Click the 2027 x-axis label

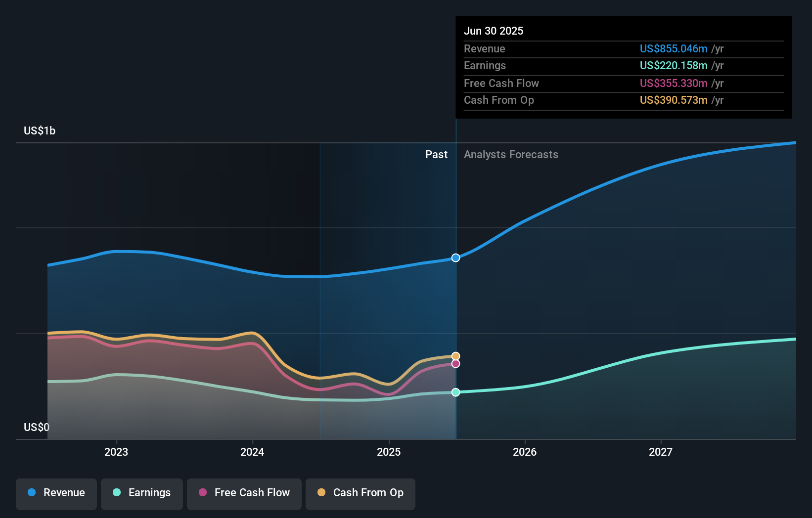click(x=661, y=452)
